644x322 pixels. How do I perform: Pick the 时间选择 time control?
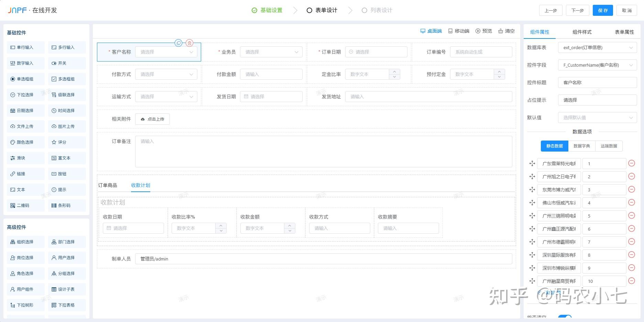67,111
